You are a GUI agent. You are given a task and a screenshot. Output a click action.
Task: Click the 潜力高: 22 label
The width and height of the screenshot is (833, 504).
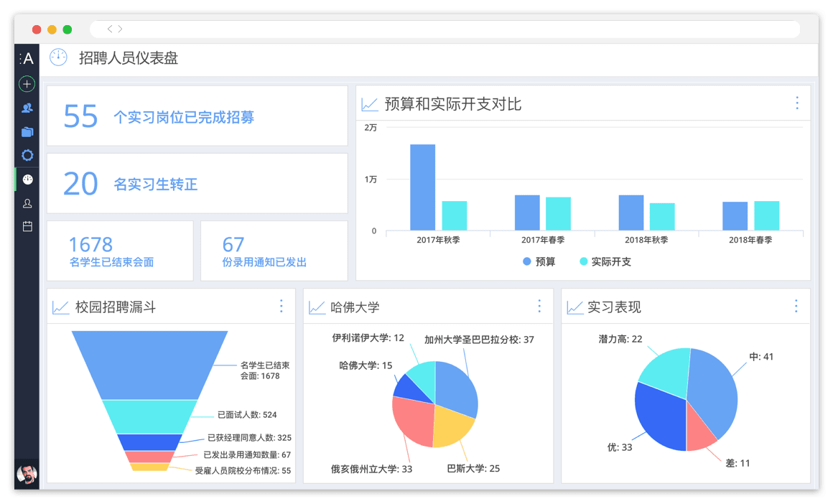(620, 339)
